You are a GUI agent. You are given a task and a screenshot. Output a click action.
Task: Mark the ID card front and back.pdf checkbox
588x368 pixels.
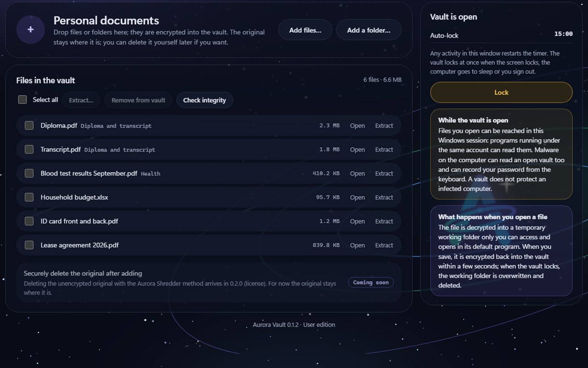pyautogui.click(x=29, y=221)
